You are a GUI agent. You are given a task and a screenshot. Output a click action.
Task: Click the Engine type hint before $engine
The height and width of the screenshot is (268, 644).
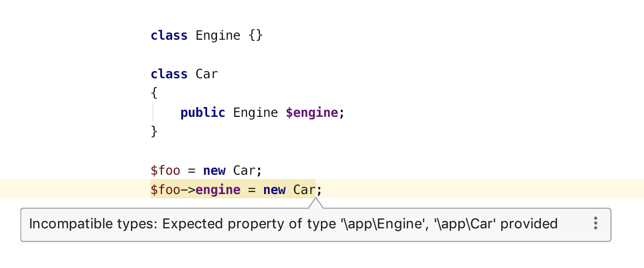(x=255, y=113)
